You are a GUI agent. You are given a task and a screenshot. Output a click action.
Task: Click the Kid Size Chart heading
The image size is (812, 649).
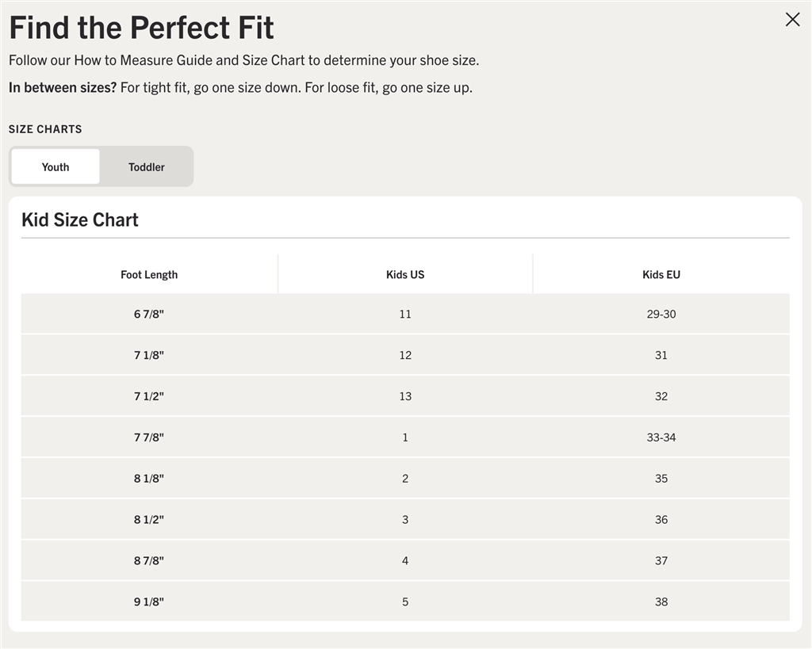click(x=80, y=220)
